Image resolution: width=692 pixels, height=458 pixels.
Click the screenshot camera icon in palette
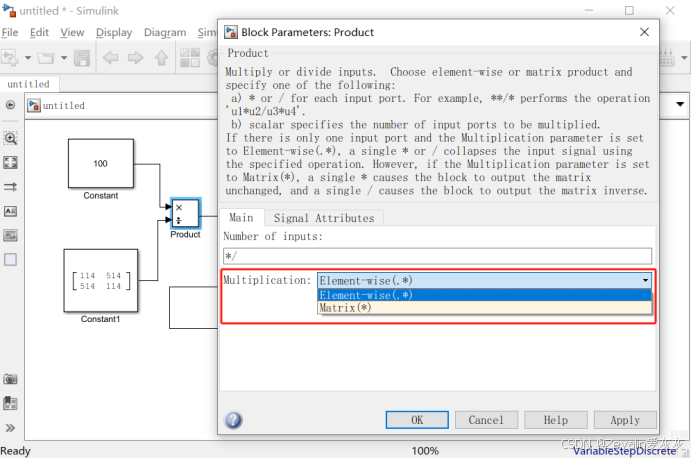(11, 379)
